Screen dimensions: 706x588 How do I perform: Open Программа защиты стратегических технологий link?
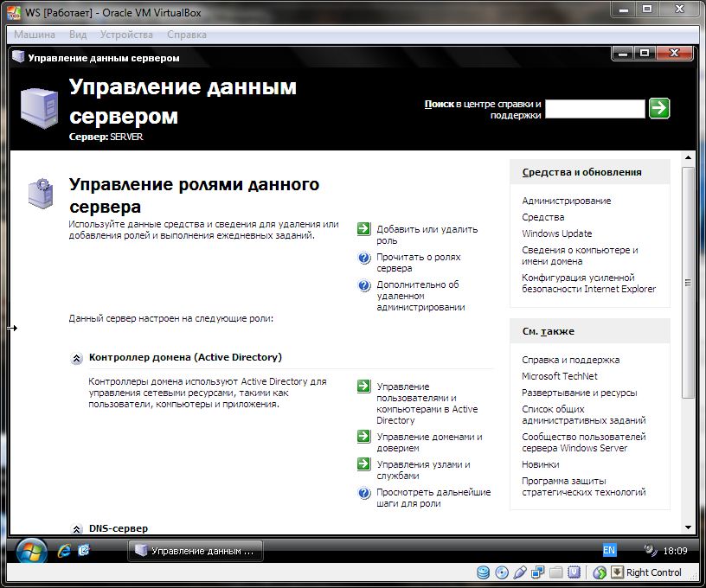click(x=583, y=486)
